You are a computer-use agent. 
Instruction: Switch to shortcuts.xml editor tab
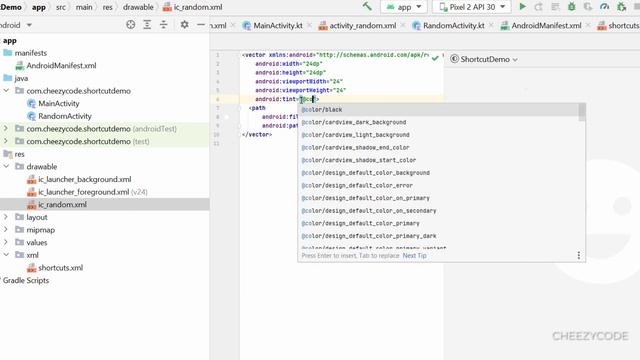(618, 25)
